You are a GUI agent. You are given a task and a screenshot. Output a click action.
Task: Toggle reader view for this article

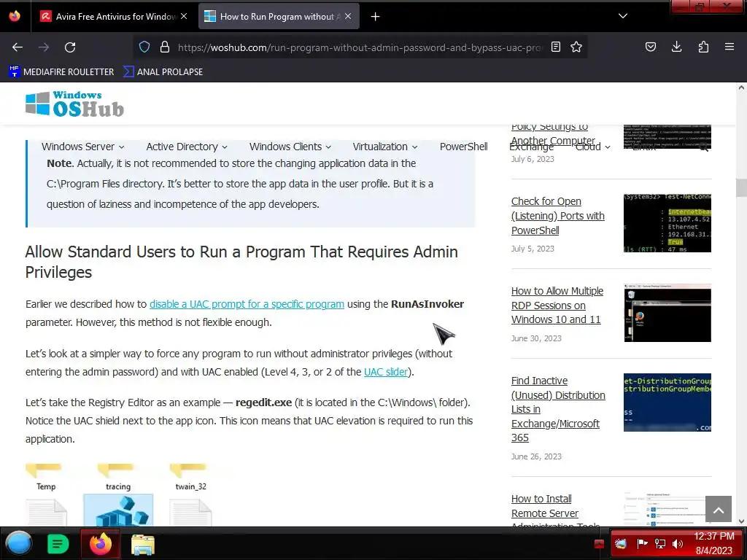[555, 47]
